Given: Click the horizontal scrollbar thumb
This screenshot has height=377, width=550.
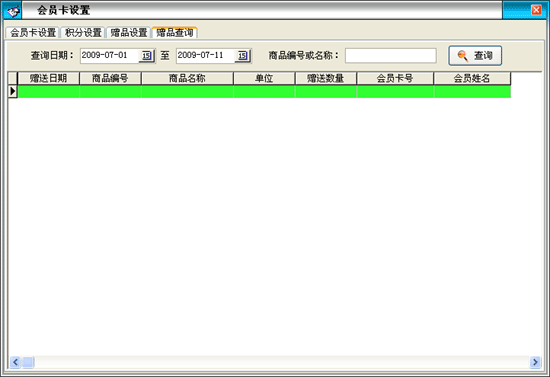Looking at the screenshot, I should [x=28, y=362].
